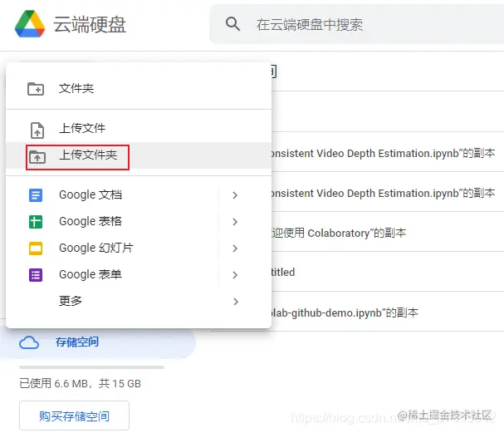Expand the Google 文档 submenu arrow

tap(235, 195)
